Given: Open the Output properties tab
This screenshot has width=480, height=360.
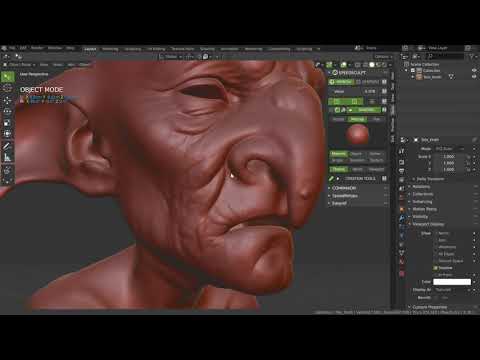Looking at the screenshot, I should [x=402, y=171].
